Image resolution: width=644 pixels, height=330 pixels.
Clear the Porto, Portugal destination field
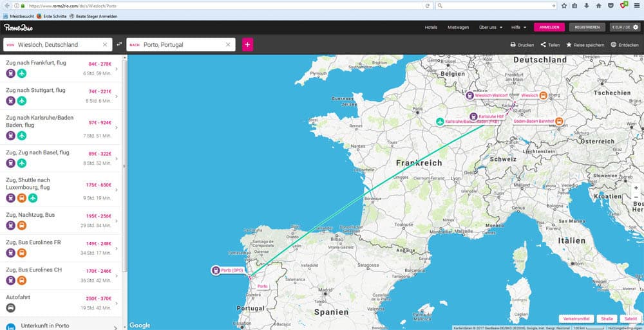tap(228, 44)
